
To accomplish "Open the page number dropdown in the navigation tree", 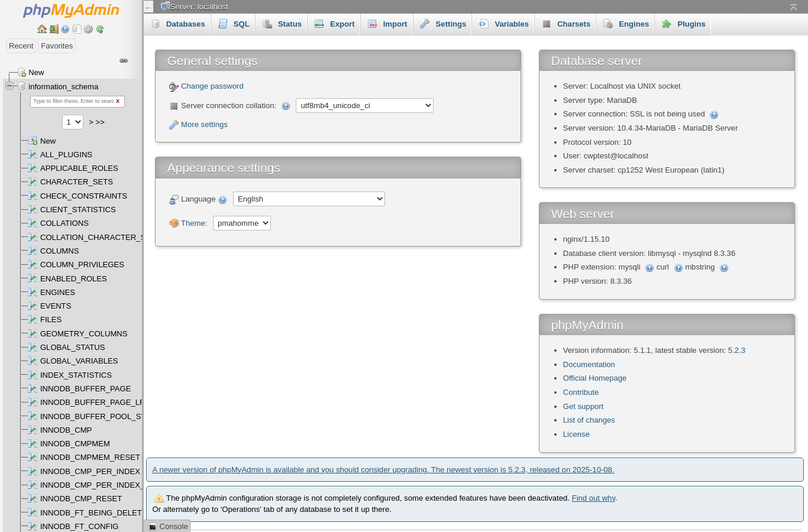I will tap(73, 122).
